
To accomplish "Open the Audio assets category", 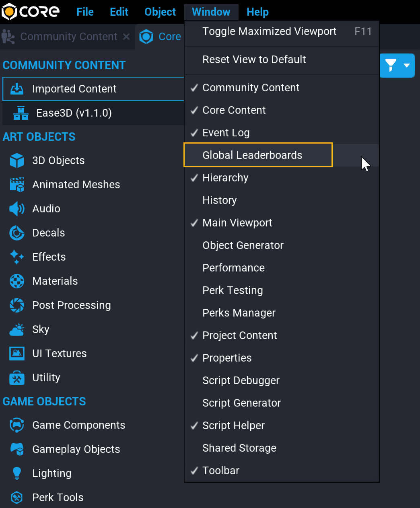I will point(16,208).
